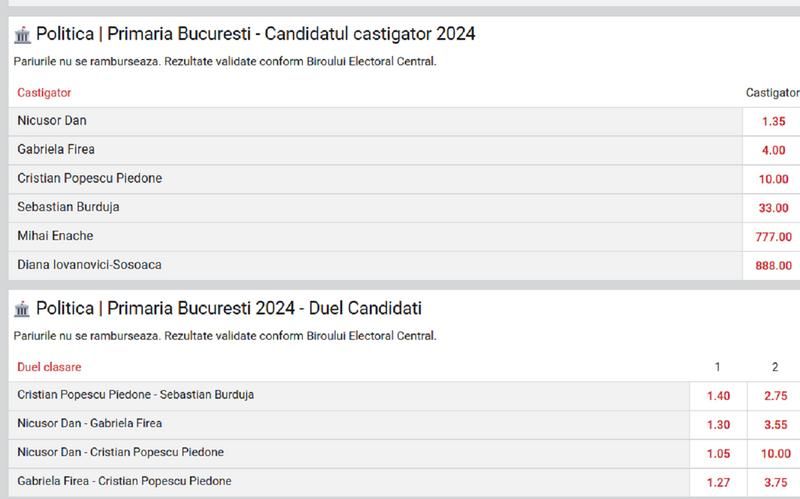Choose Mihai Enache odds 777.00

pos(772,237)
